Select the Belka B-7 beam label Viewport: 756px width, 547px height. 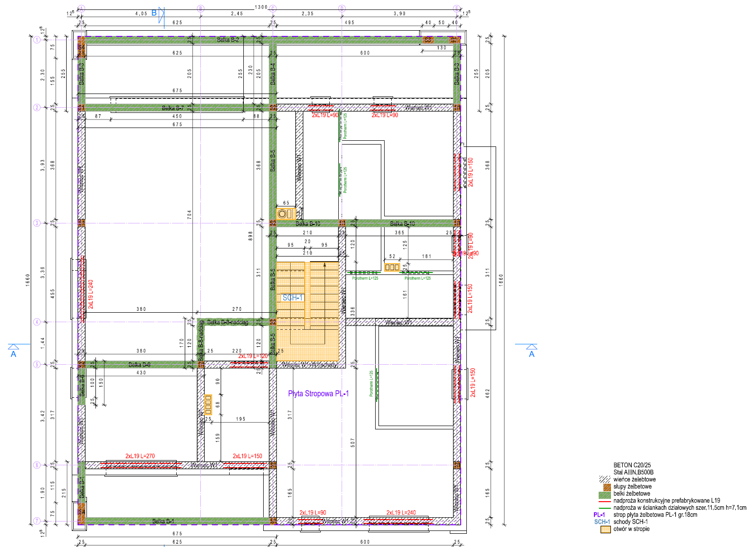coord(173,108)
